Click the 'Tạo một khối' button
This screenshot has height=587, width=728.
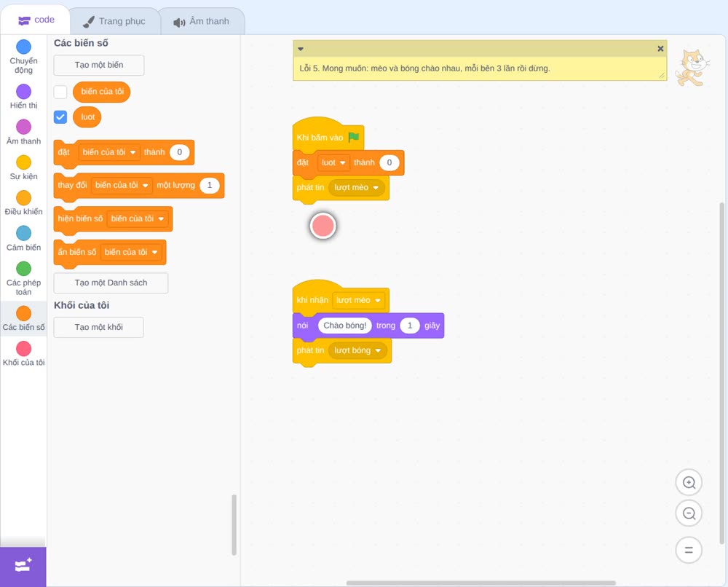coord(99,328)
